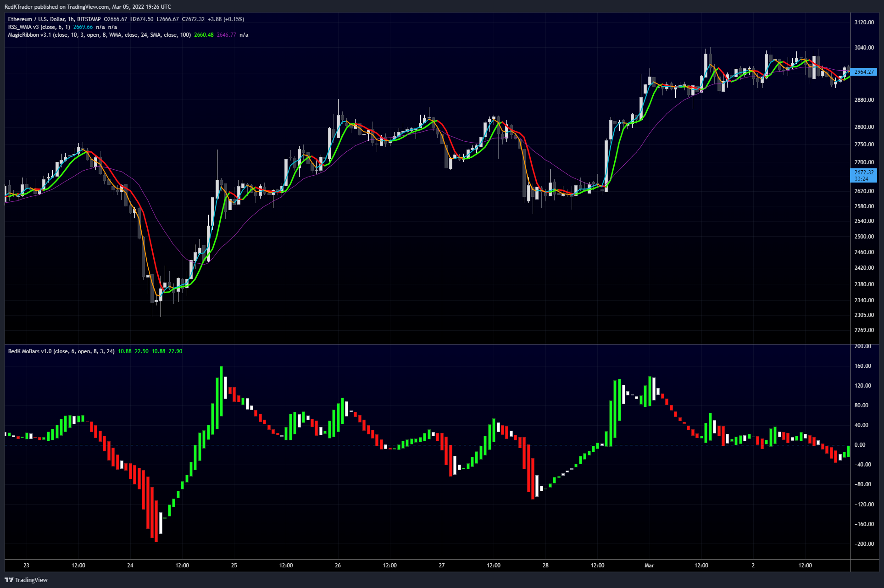Click the 2305.00 price axis label
The width and height of the screenshot is (884, 588).
(864, 315)
